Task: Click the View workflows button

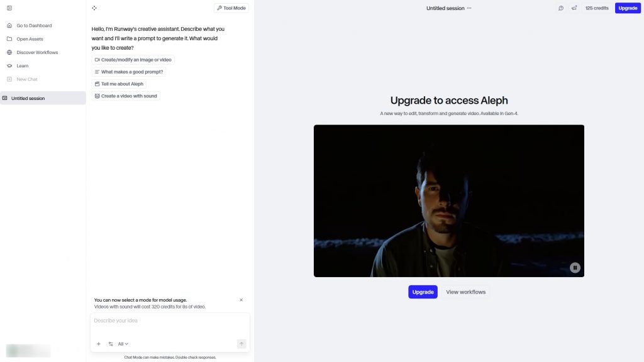Action: click(x=465, y=292)
